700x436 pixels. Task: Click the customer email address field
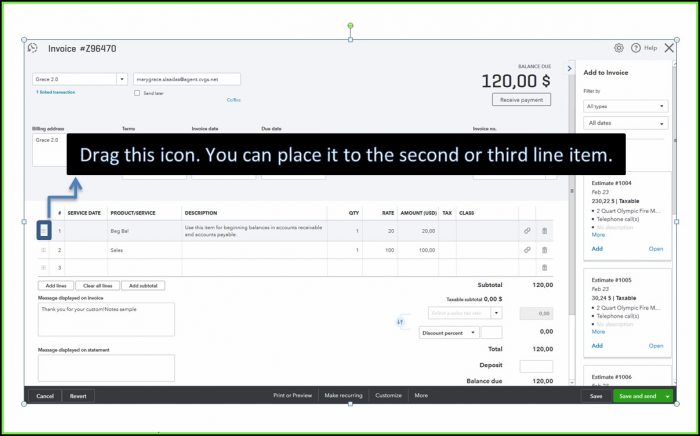coord(187,79)
